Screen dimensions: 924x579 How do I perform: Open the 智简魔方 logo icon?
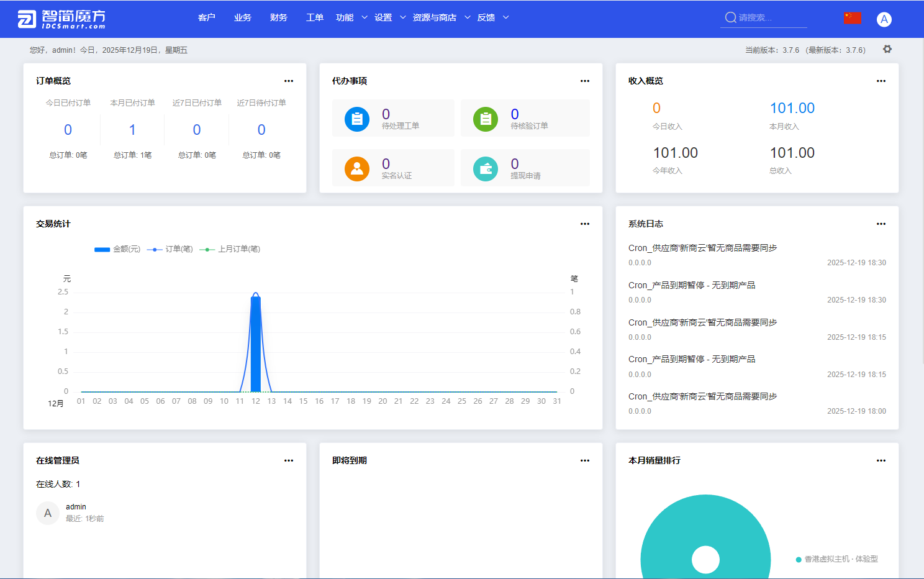(25, 19)
